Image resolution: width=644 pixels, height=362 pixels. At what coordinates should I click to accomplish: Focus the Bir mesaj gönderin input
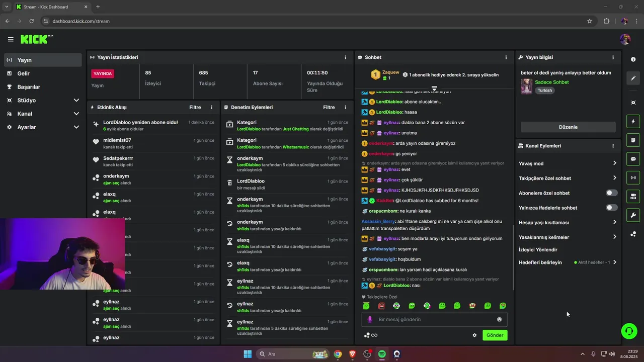pos(434,319)
